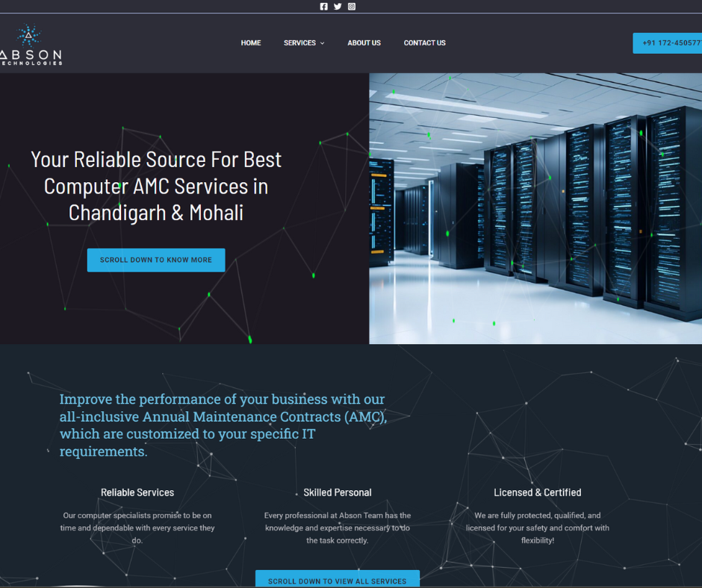Visit the Instagram profile icon
The height and width of the screenshot is (588, 702).
coord(352,7)
